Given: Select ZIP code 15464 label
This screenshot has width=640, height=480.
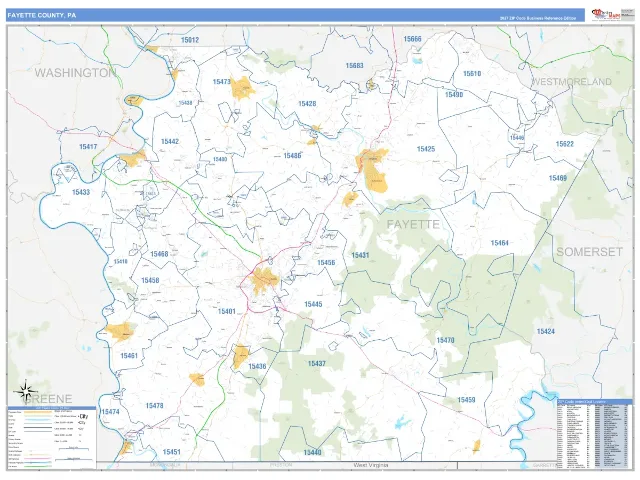Looking at the screenshot, I should point(500,243).
